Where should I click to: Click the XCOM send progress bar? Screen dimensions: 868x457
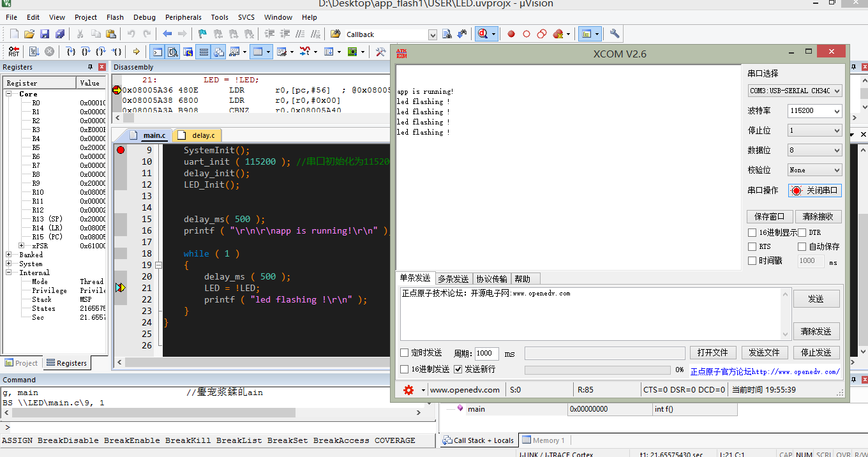(597, 370)
